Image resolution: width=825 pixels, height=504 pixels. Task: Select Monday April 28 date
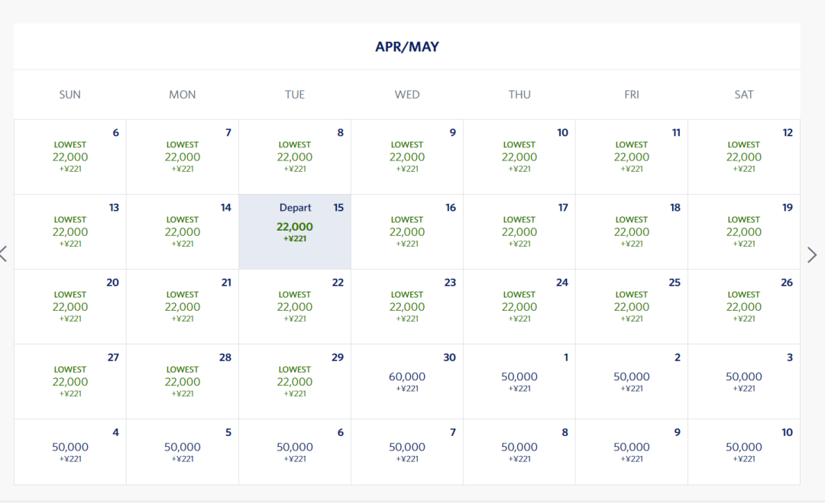(183, 381)
